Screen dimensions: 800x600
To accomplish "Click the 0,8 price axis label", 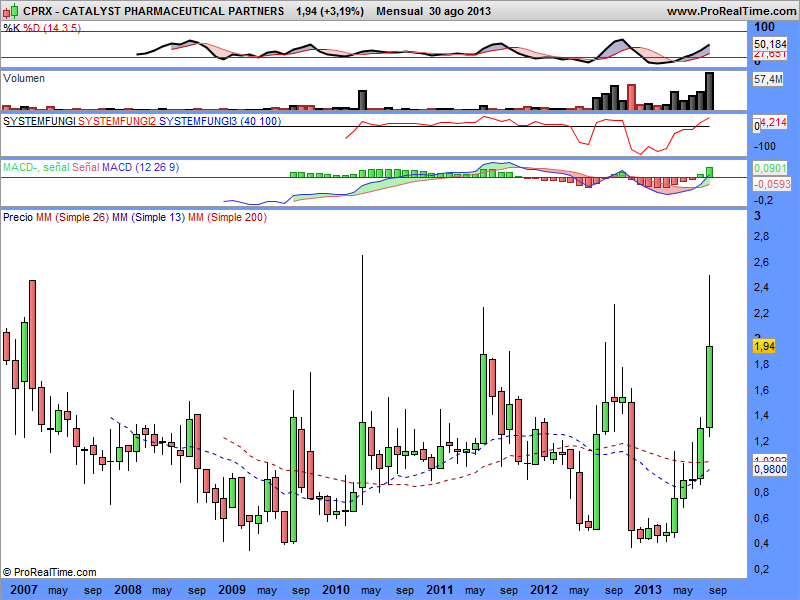I will point(761,493).
